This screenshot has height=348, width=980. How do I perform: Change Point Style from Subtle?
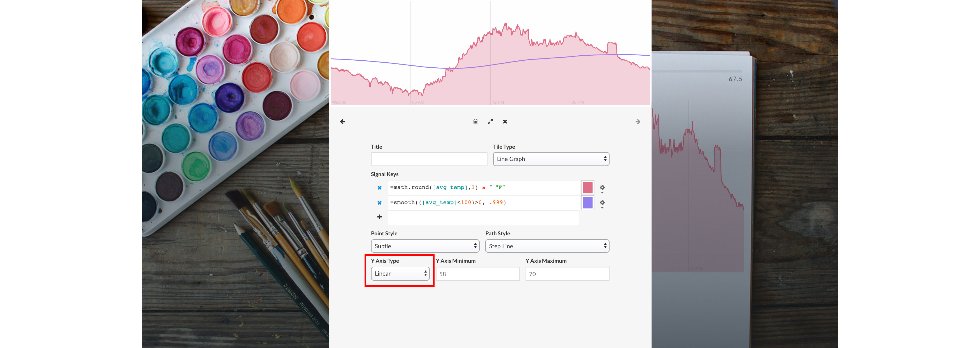pyautogui.click(x=424, y=246)
